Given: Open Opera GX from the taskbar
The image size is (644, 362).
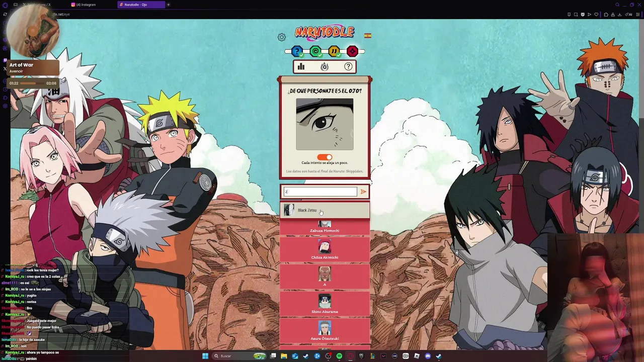Looking at the screenshot, I should coord(350,356).
